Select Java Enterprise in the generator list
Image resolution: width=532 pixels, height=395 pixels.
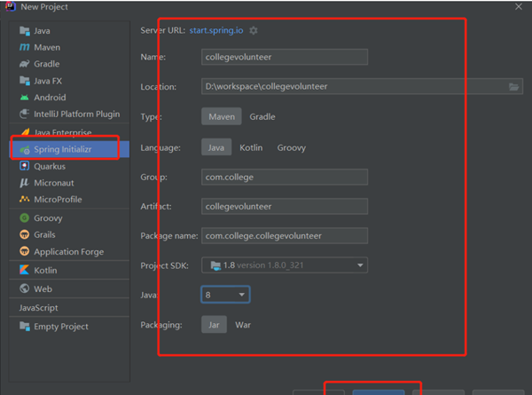[x=63, y=132]
